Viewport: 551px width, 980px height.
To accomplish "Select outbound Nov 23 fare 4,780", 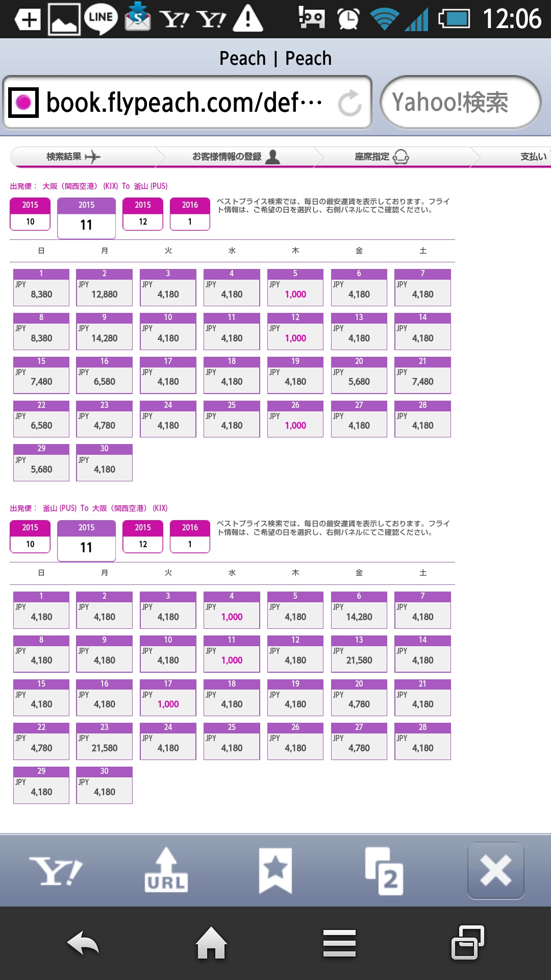I will coord(104,419).
